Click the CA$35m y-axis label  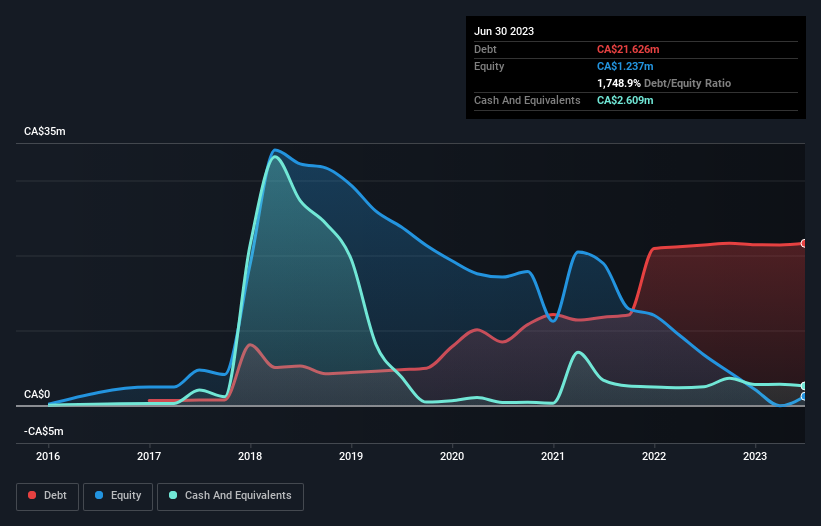[x=45, y=131]
